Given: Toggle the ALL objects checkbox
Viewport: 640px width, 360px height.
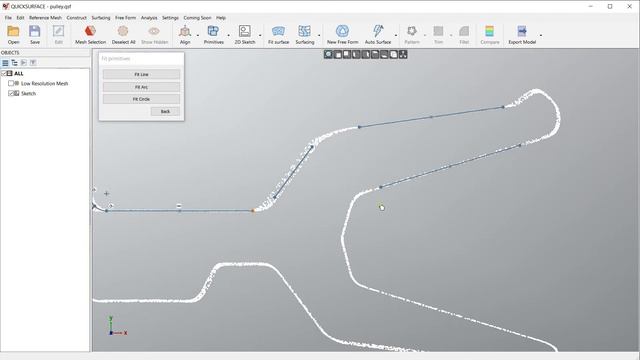Looking at the screenshot, I should 4,73.
